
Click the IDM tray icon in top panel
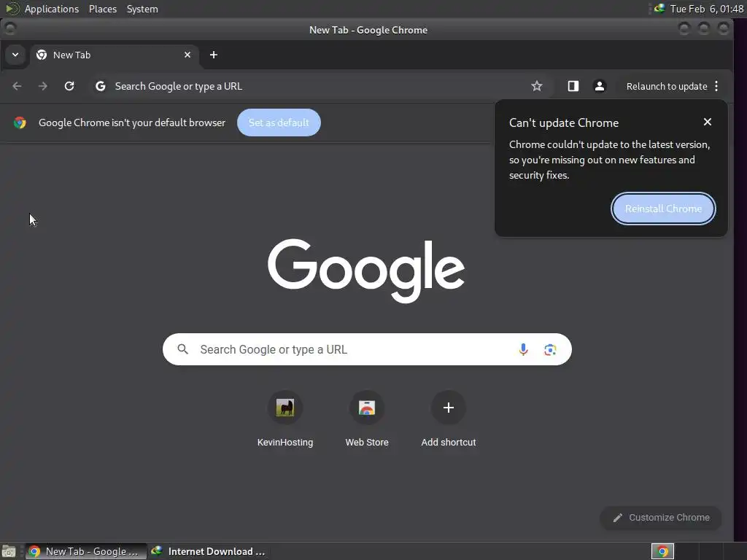659,9
